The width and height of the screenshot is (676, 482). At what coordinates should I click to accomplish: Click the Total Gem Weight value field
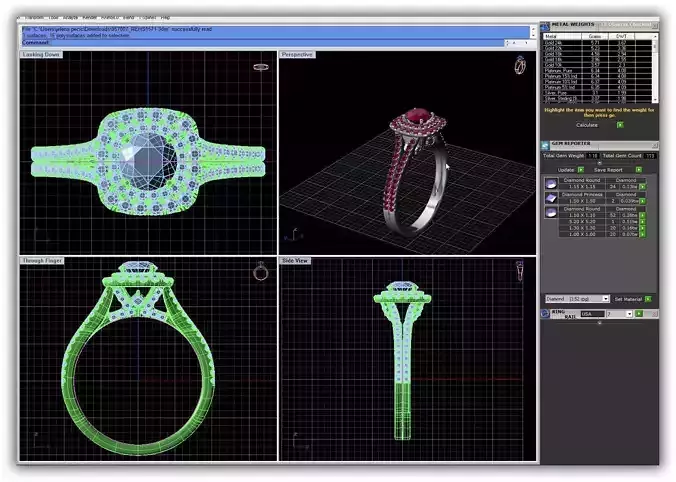[593, 156]
